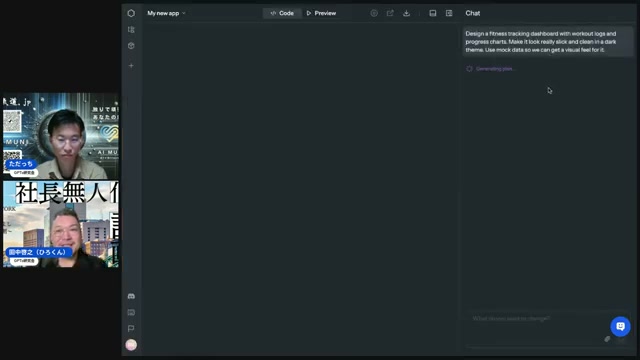The image size is (640, 360).
Task: Click the plus icon in left sidebar
Action: 131,65
